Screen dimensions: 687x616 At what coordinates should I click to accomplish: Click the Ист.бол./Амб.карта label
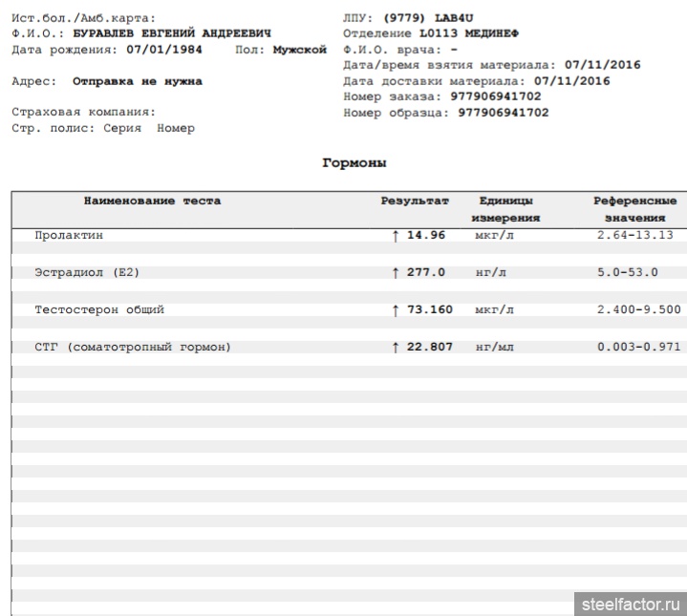[x=84, y=18]
